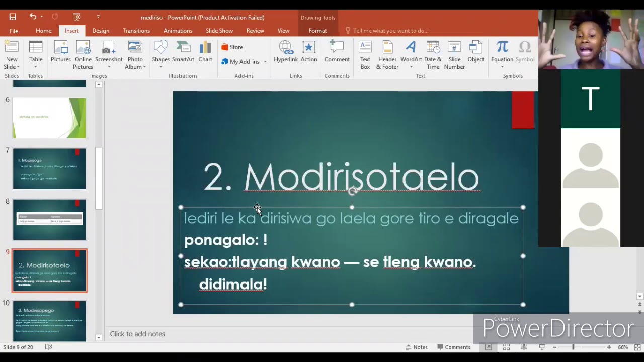Insert Date & Time

click(x=433, y=55)
